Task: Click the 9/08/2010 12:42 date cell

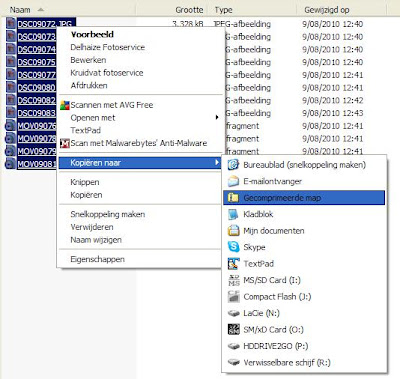Action: [x=332, y=100]
